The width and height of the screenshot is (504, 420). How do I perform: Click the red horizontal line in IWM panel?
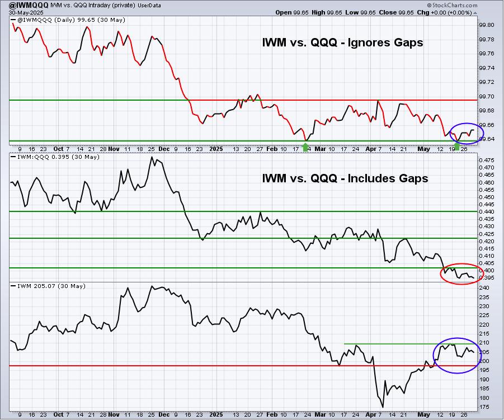click(x=243, y=366)
